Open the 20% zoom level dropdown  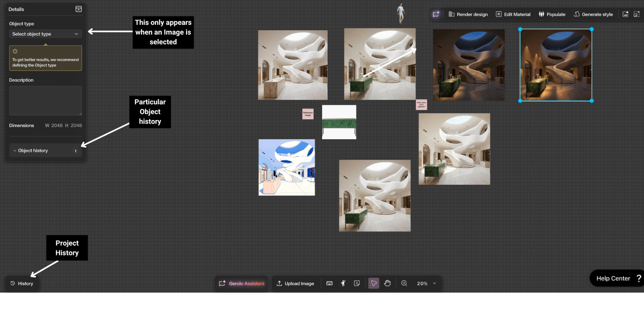(427, 283)
